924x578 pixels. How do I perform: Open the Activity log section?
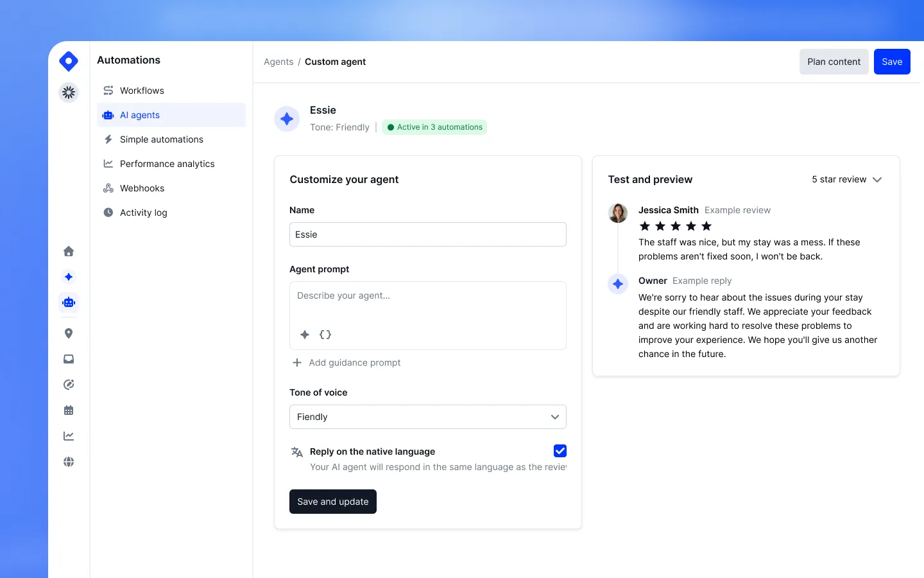pyautogui.click(x=143, y=213)
